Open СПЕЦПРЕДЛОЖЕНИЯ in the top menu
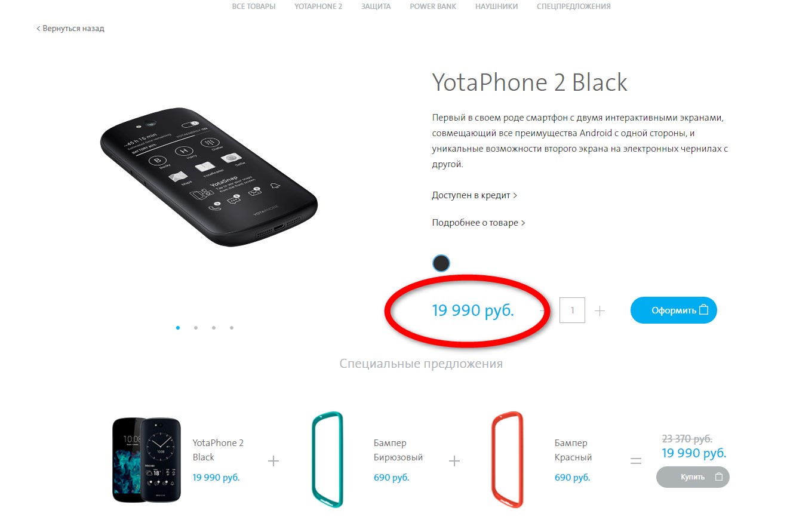 pyautogui.click(x=574, y=7)
